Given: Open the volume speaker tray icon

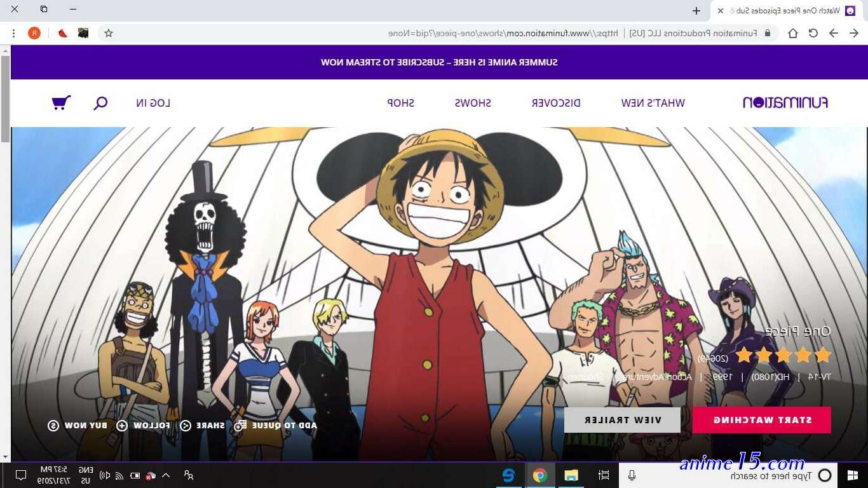Looking at the screenshot, I should [105, 475].
